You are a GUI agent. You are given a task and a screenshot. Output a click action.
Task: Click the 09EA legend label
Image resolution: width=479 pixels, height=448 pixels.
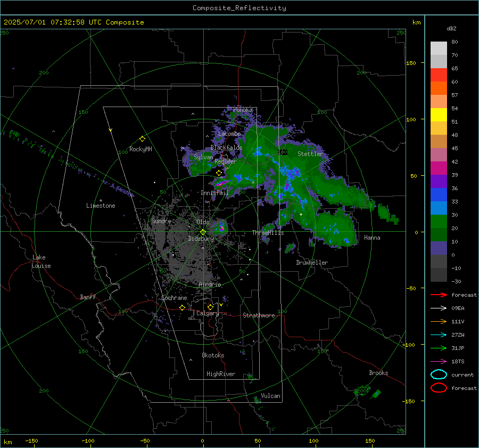click(x=458, y=308)
